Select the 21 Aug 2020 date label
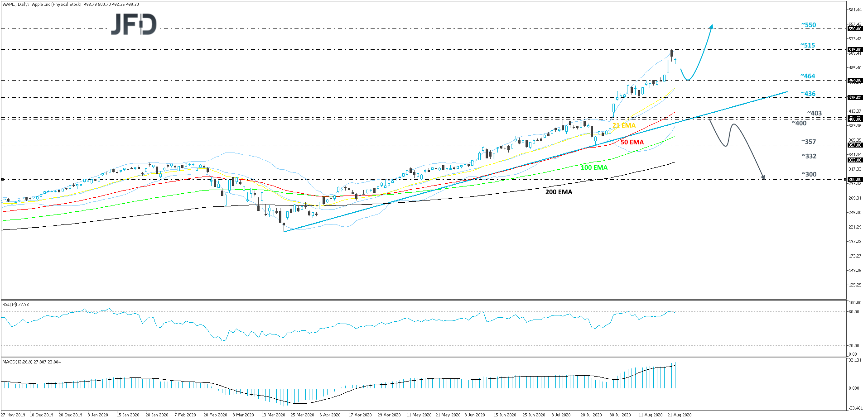The height and width of the screenshot is (420, 868). (x=679, y=415)
